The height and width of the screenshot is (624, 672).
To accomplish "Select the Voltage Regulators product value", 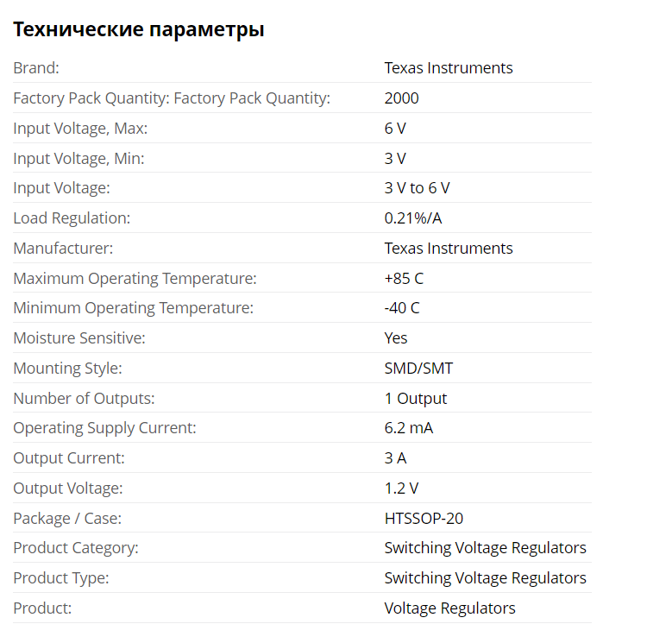I will [449, 608].
